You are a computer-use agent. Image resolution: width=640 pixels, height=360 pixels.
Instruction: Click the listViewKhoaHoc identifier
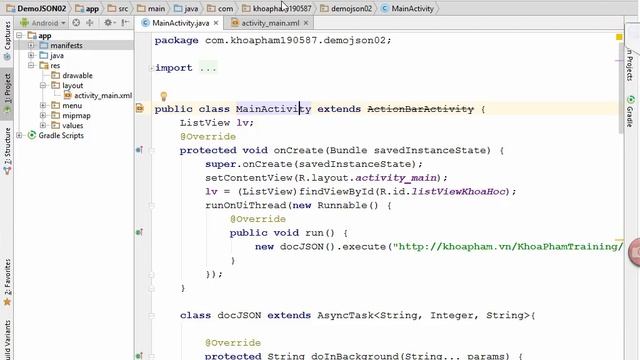[x=458, y=191]
